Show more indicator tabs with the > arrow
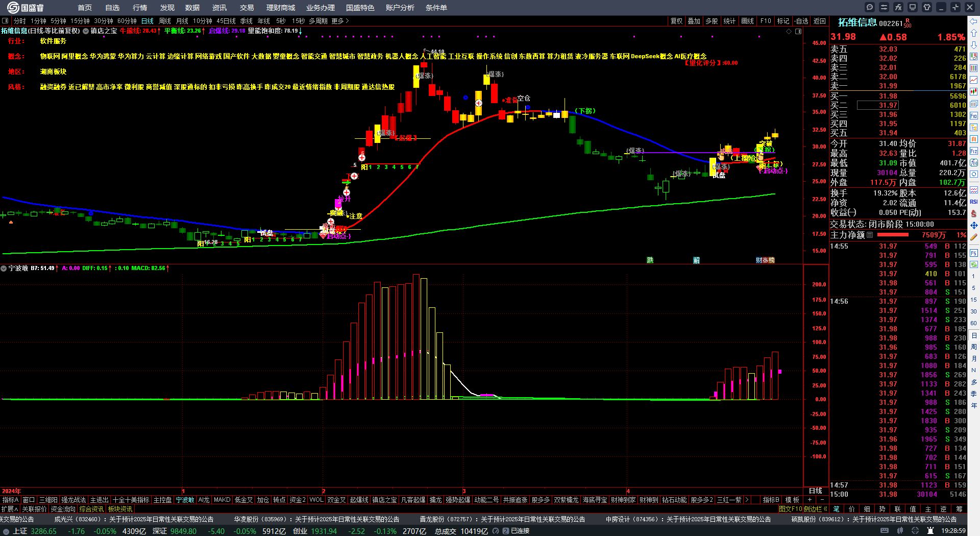This screenshot has width=980, height=536. (x=747, y=500)
